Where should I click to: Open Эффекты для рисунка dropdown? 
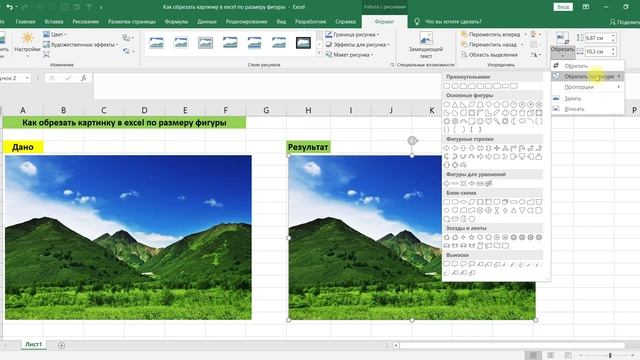point(357,44)
